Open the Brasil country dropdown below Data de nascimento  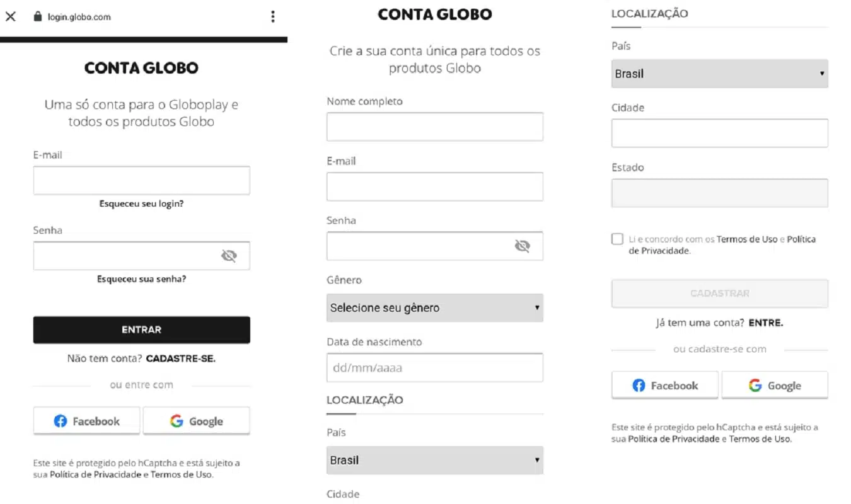click(434, 461)
